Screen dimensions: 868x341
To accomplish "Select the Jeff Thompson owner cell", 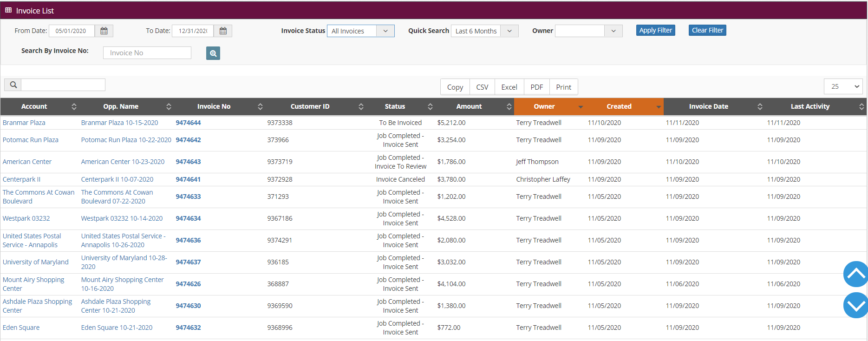I will [537, 162].
